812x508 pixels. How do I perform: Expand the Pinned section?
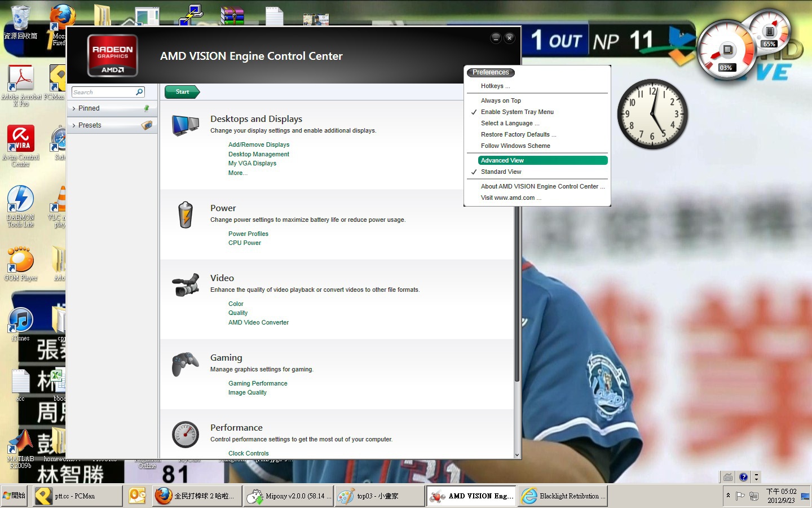coord(112,108)
